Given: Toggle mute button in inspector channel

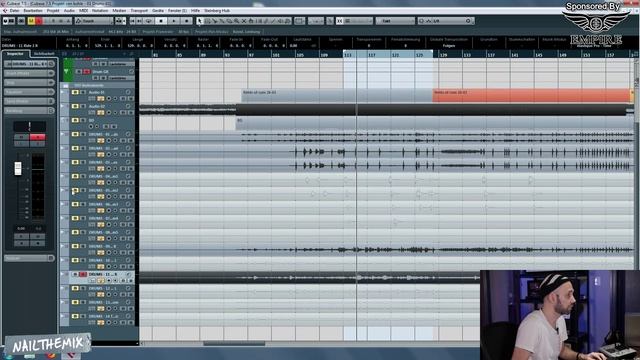Looking at the screenshot, I should coord(21,137).
